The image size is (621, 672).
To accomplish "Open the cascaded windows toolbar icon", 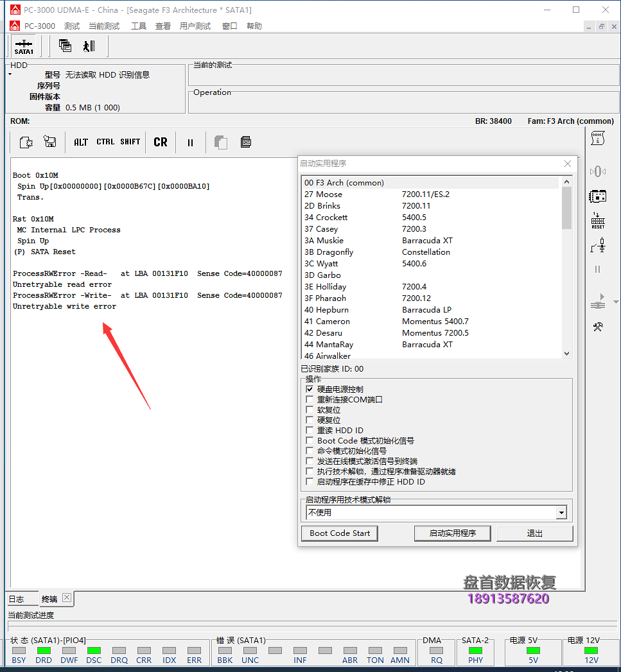I will pyautogui.click(x=66, y=46).
